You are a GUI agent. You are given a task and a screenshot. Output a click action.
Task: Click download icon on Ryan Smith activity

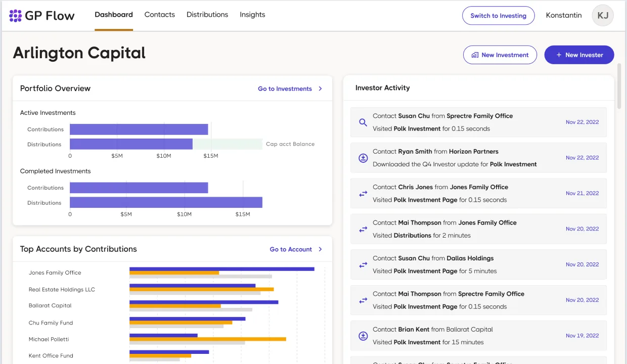[363, 158]
